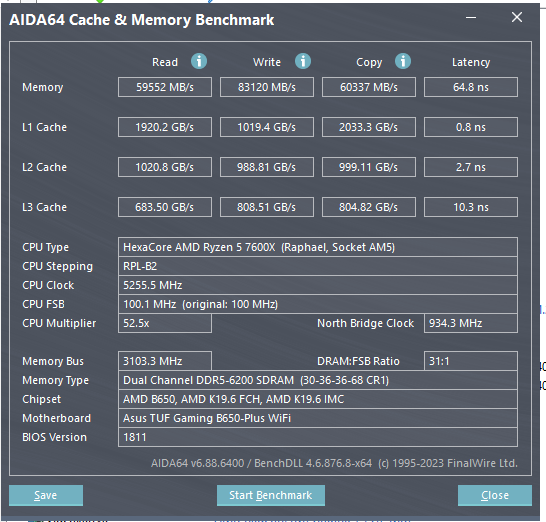546x522 pixels.
Task: Select L2 Cache Read value 1020.8 GB/s
Action: [x=165, y=167]
